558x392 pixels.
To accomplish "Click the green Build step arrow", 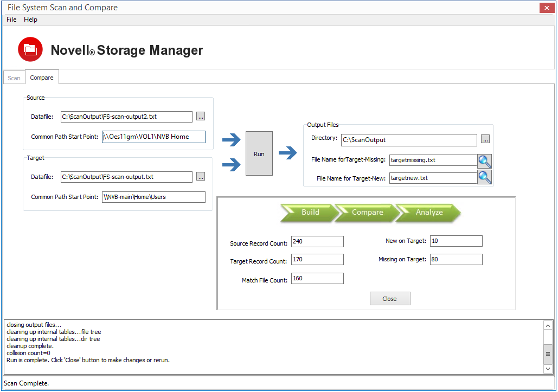I will click(x=310, y=213).
